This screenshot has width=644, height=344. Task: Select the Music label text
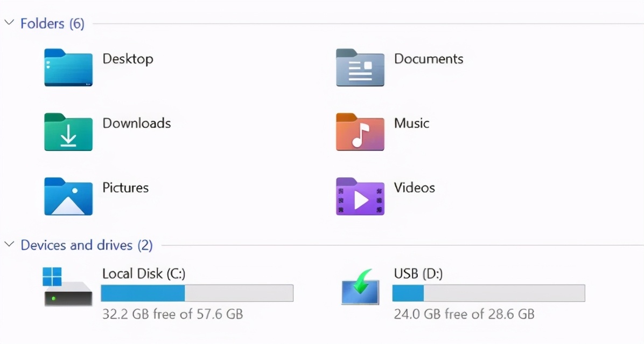[x=411, y=123]
